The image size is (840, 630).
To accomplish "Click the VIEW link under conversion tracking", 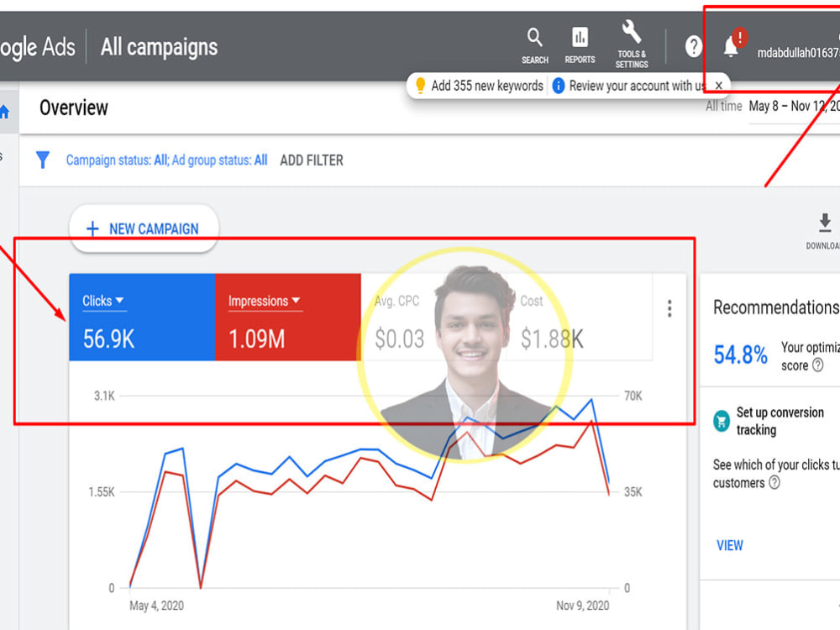I will click(x=730, y=545).
